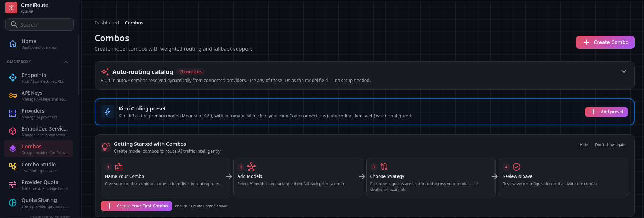Viewport: 644px width, 218px height.
Task: Click the OmniRoute logo icon
Action: (x=11, y=8)
